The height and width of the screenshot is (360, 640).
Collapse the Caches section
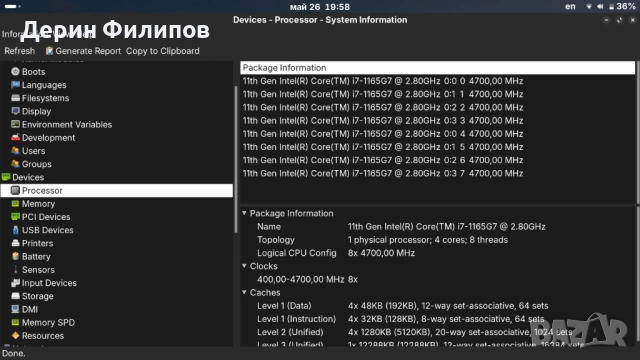point(244,292)
